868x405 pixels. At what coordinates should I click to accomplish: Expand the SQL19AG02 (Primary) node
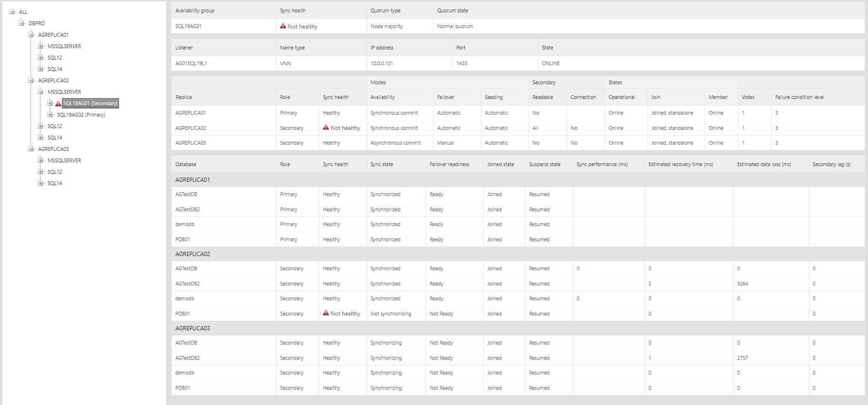click(x=50, y=115)
